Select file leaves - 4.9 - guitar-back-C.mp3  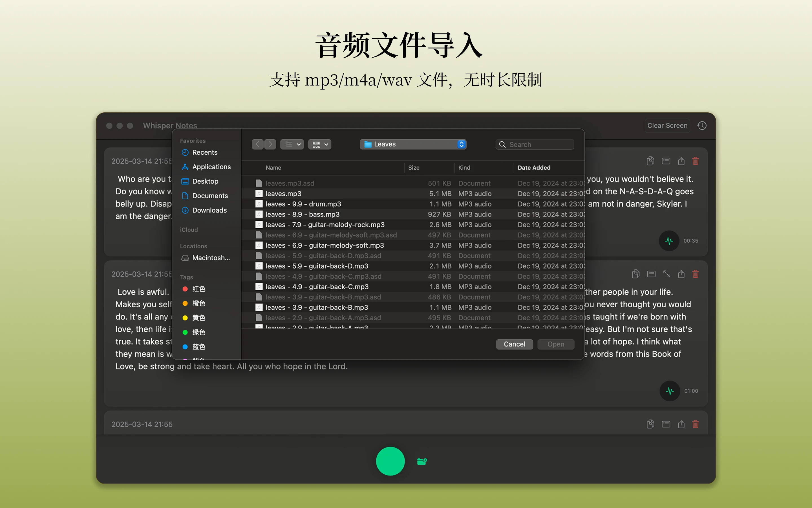point(413,286)
